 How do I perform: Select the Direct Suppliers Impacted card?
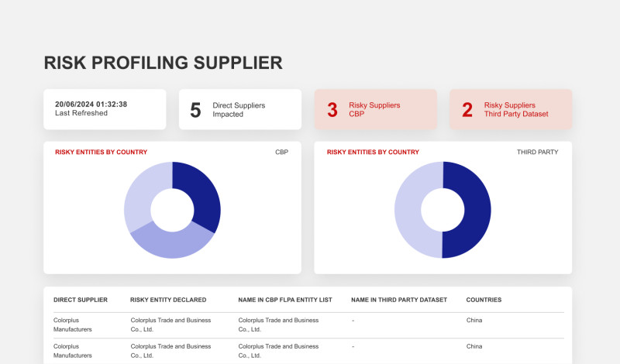pyautogui.click(x=240, y=109)
